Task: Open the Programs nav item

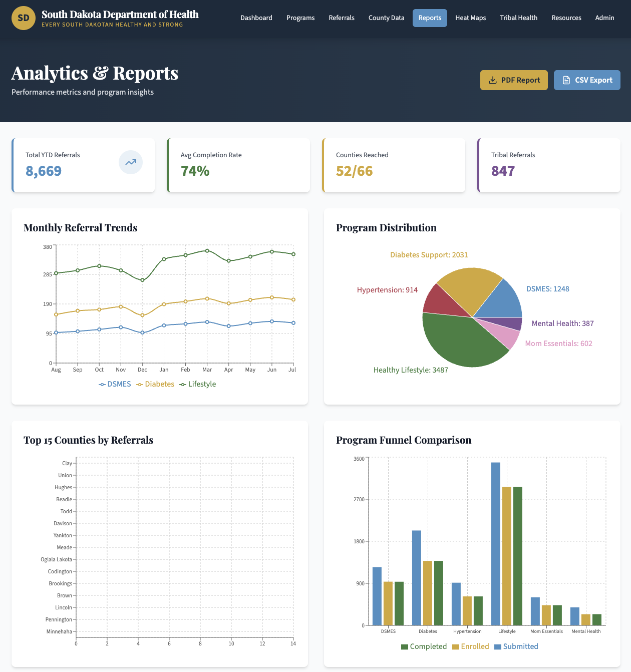Action: point(300,18)
